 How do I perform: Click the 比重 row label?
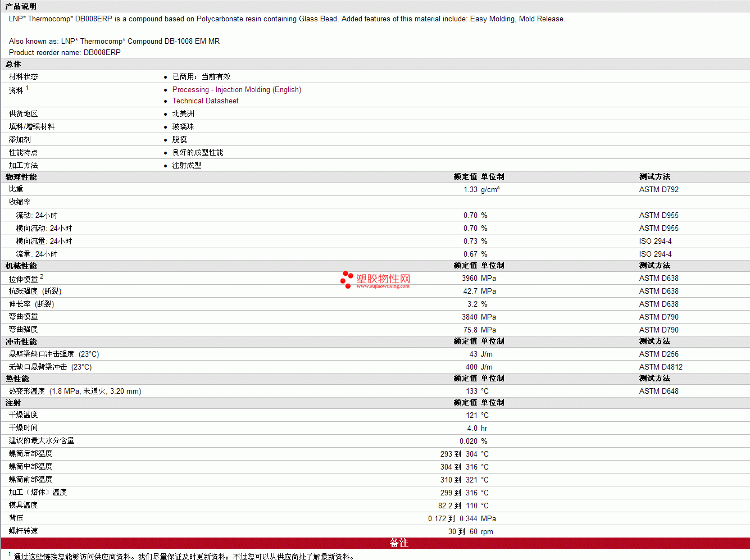coord(16,190)
